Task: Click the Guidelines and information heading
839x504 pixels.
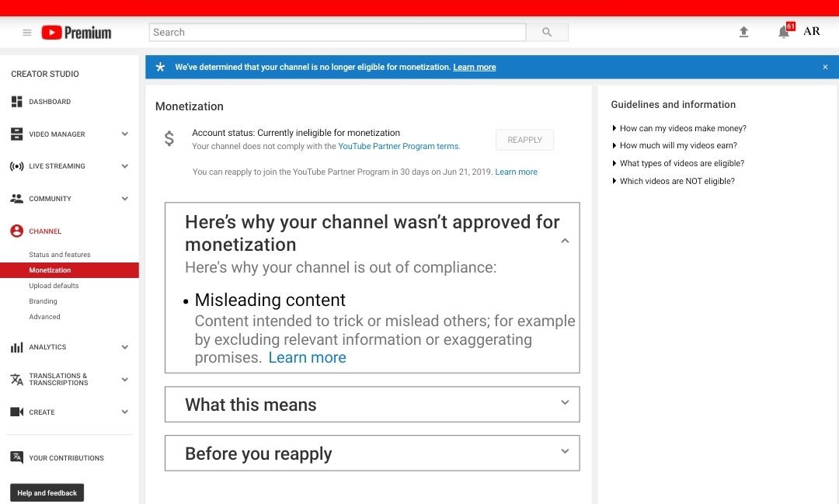Action: [673, 104]
